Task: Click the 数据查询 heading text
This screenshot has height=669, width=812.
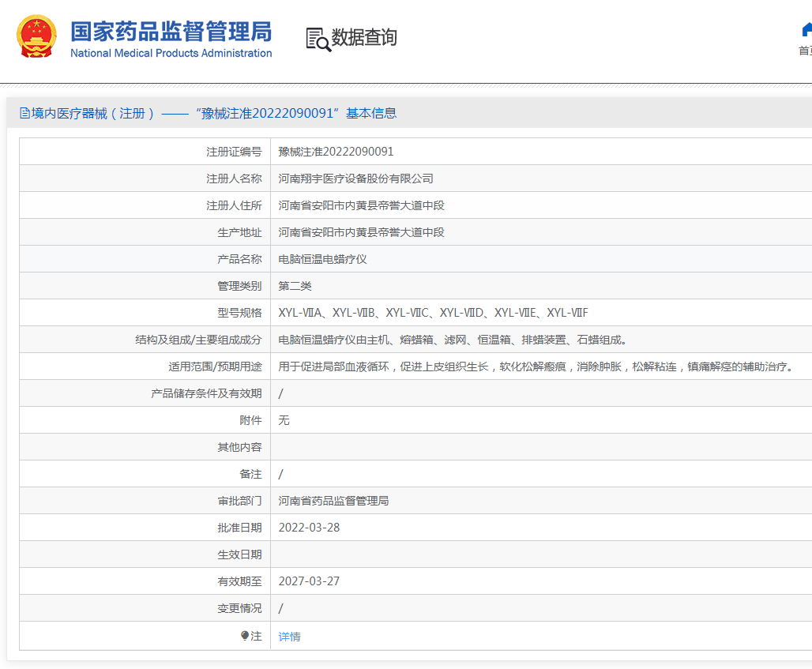Action: pos(364,37)
